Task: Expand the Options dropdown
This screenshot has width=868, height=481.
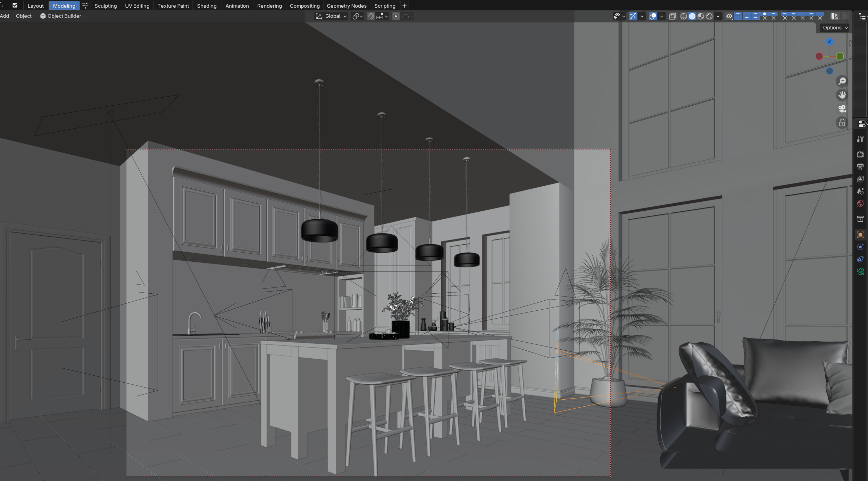Action: coord(833,27)
